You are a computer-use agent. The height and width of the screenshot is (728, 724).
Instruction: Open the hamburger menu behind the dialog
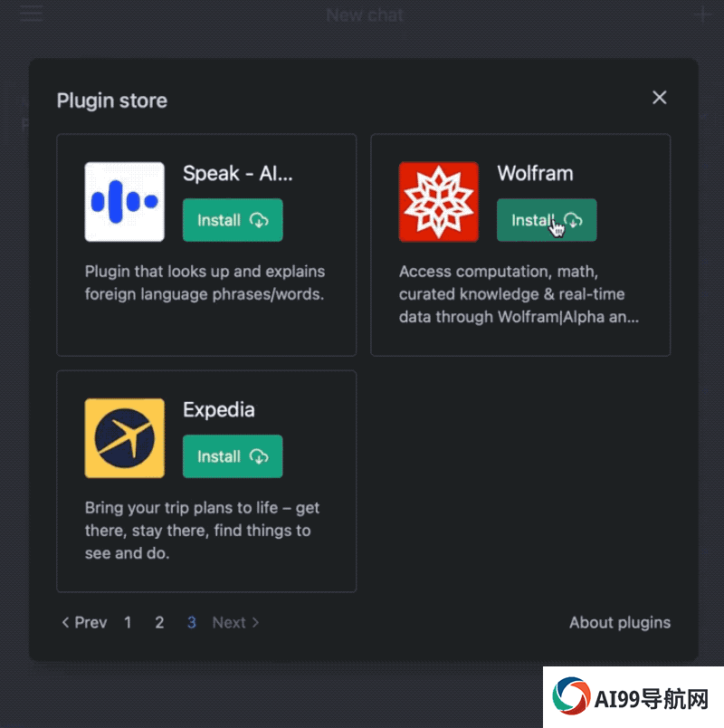pos(31,14)
